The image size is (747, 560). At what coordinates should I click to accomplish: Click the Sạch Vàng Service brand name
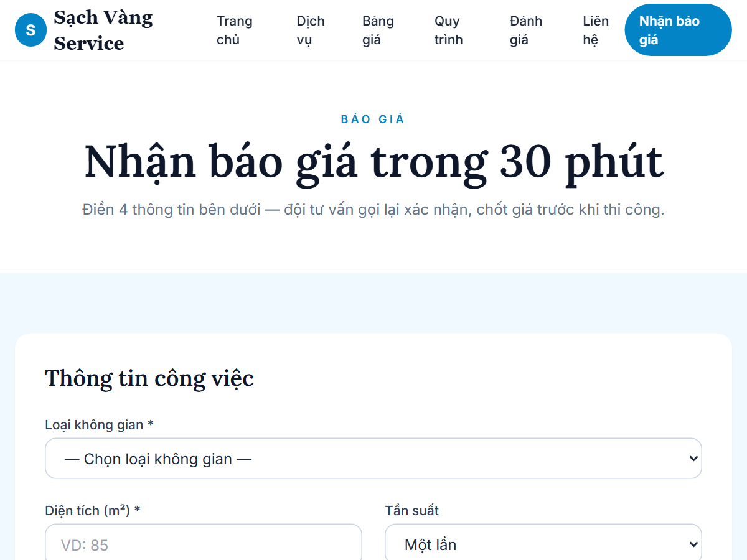click(x=103, y=30)
